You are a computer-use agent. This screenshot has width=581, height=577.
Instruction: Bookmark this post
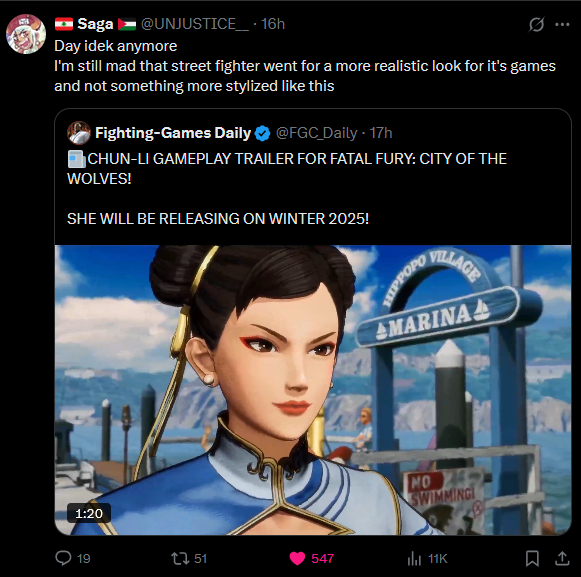(532, 558)
